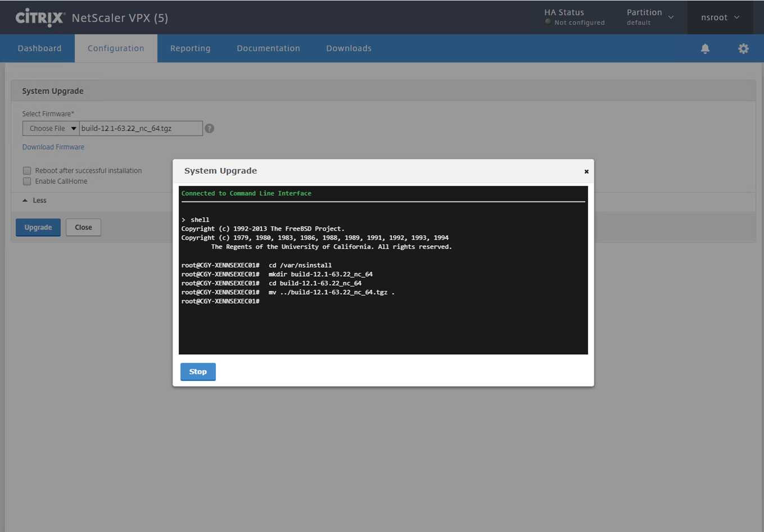Click the 'System Upgrade' dialog title
The width and height of the screenshot is (764, 532).
tap(220, 171)
